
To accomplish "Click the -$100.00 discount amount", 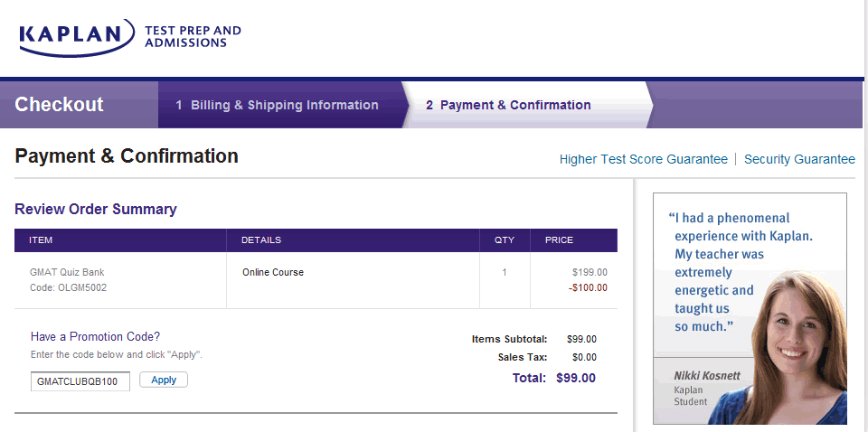I will [x=588, y=288].
